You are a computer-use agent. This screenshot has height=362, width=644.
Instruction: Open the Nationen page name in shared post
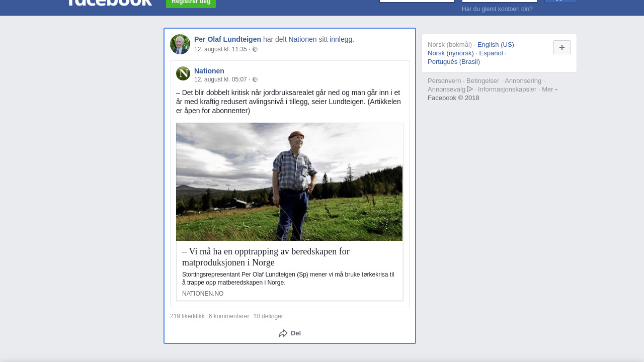[209, 71]
